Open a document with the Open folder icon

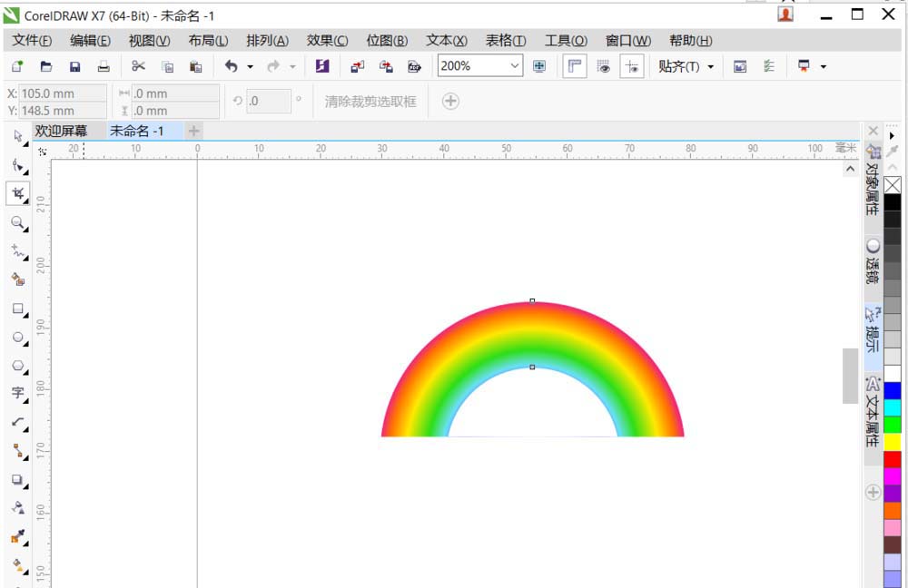point(45,65)
